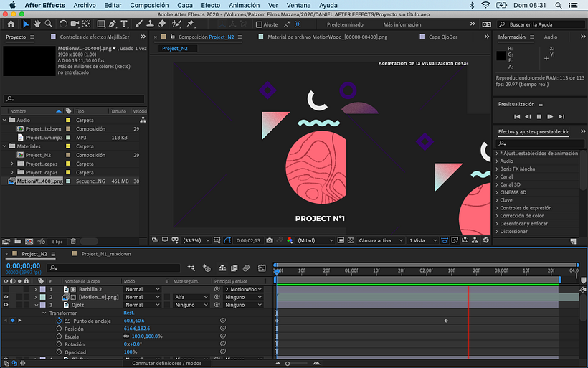The image size is (588, 368).
Task: Select the Eraser tool
Action: (161, 24)
